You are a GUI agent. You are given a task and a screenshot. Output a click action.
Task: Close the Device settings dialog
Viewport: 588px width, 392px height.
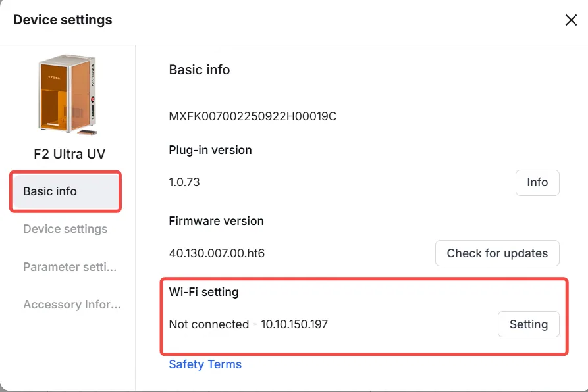click(x=571, y=20)
